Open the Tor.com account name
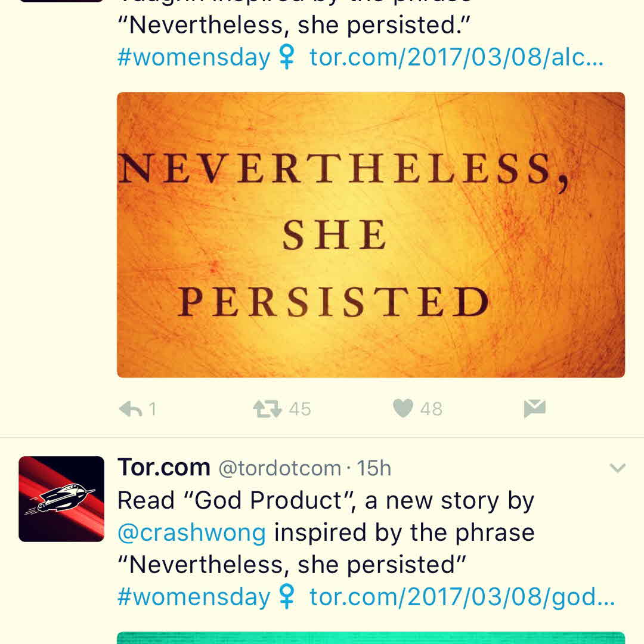 click(x=164, y=467)
